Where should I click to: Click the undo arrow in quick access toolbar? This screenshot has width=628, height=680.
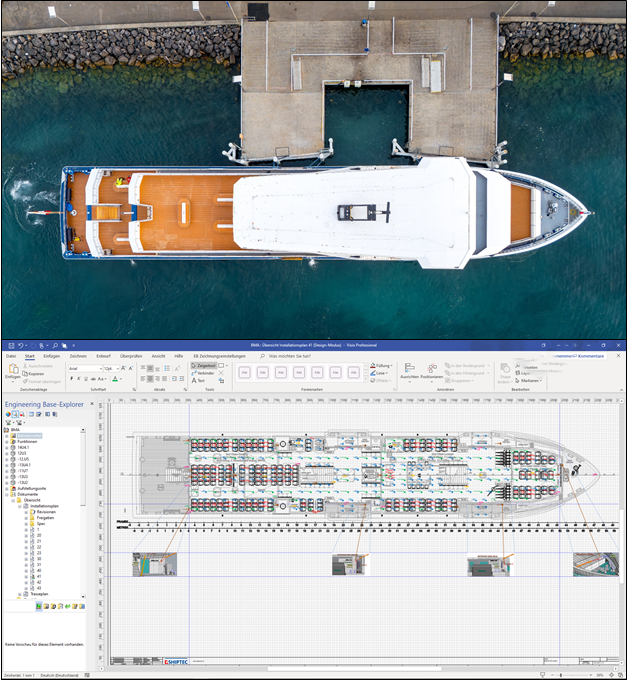20,346
